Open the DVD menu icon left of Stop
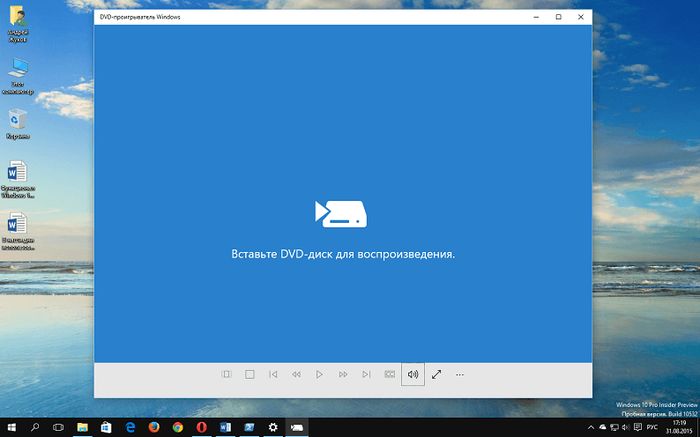This screenshot has height=437, width=700. point(227,374)
